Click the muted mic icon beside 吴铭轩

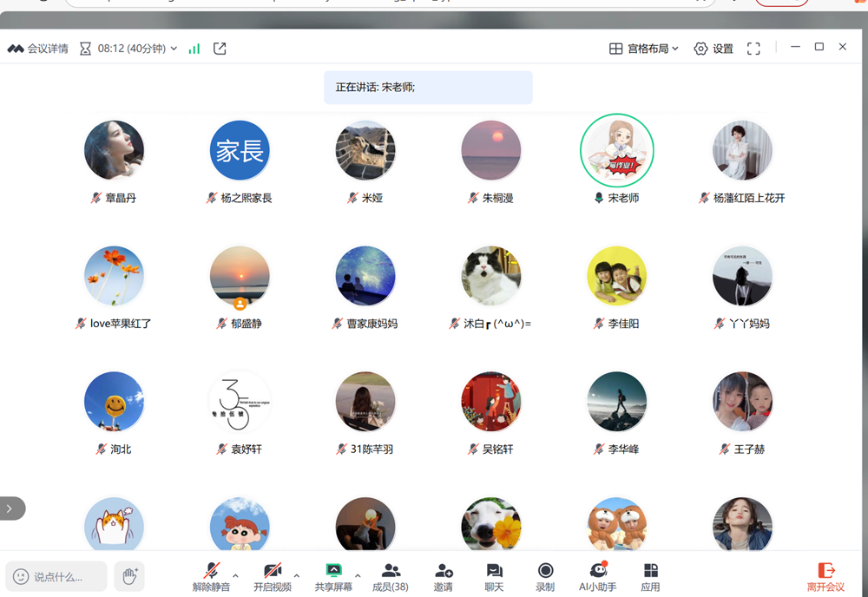click(x=473, y=449)
